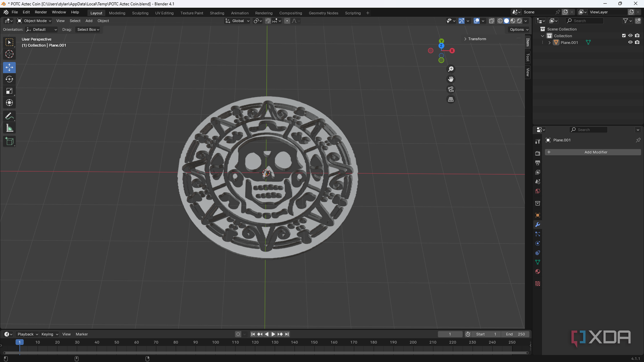Switch to orthographic/perspective grid view icon
Image resolution: width=644 pixels, height=362 pixels.
click(451, 99)
